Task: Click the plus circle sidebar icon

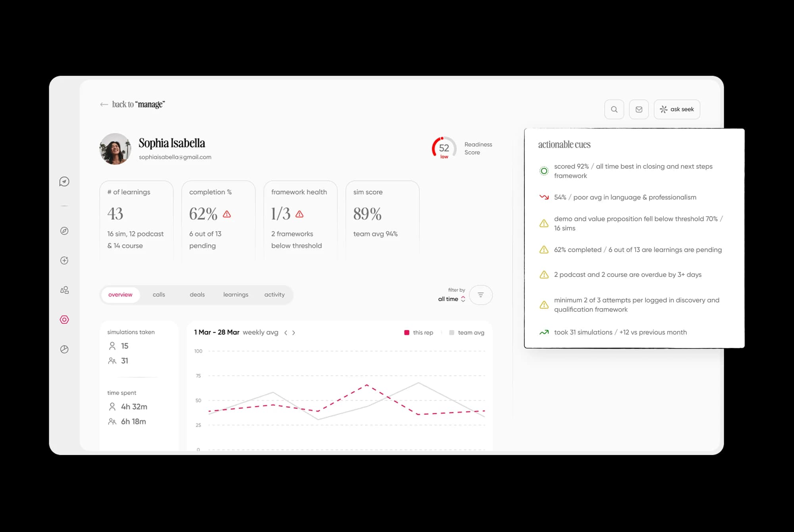Action: click(x=64, y=260)
